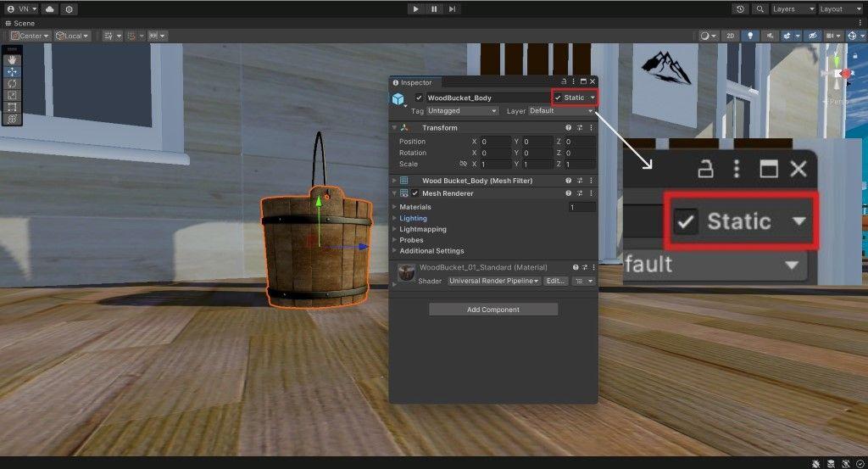The width and height of the screenshot is (868, 469).
Task: Open the Shader dropdown Universal Render Pipeline
Action: (x=493, y=281)
